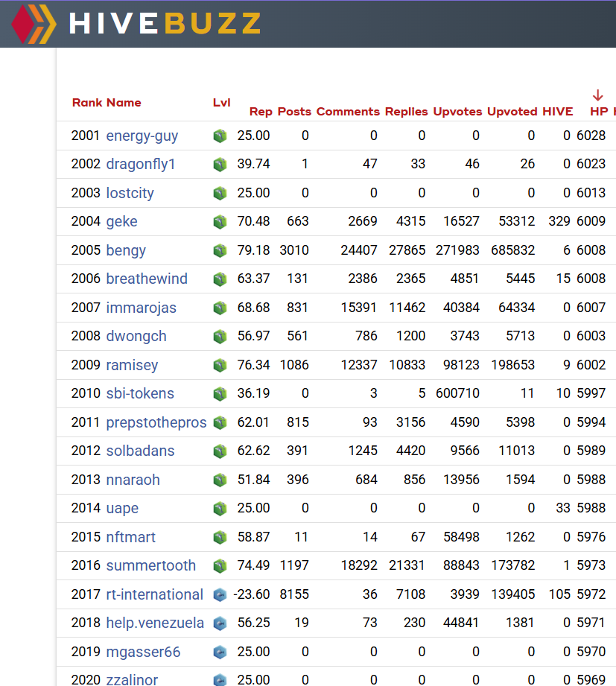This screenshot has width=616, height=686.
Task: Open rt-international's profile link
Action: pos(155,594)
